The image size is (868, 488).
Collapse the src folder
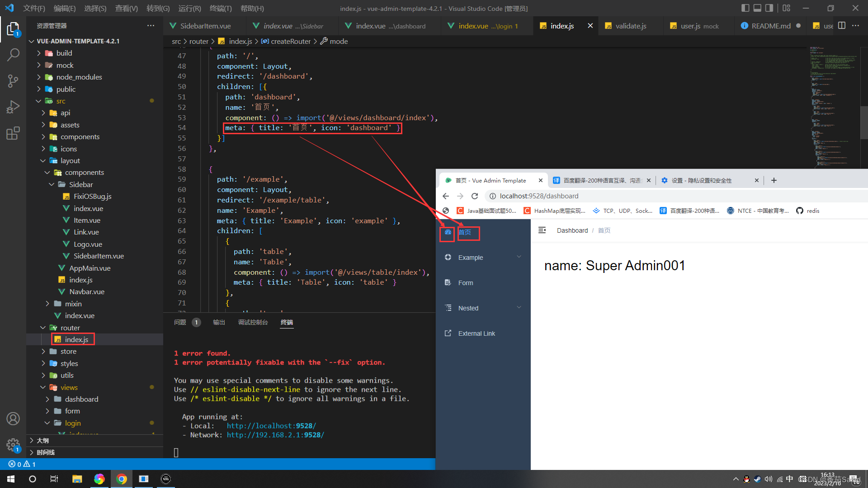point(39,101)
